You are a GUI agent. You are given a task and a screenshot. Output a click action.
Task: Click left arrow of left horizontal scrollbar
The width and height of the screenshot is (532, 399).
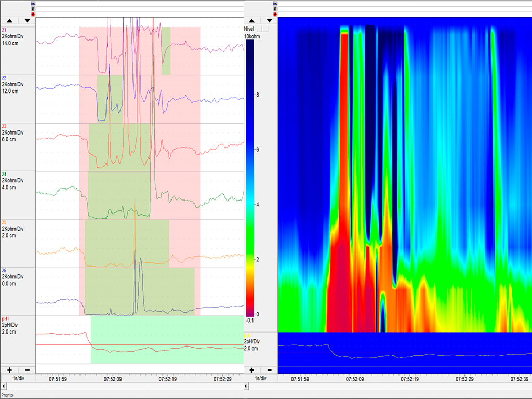click(3, 387)
